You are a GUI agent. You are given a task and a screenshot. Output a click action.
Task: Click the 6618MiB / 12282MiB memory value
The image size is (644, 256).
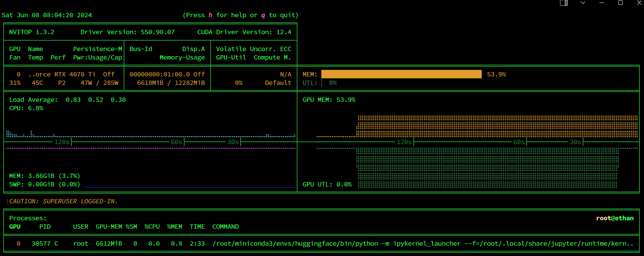point(171,83)
